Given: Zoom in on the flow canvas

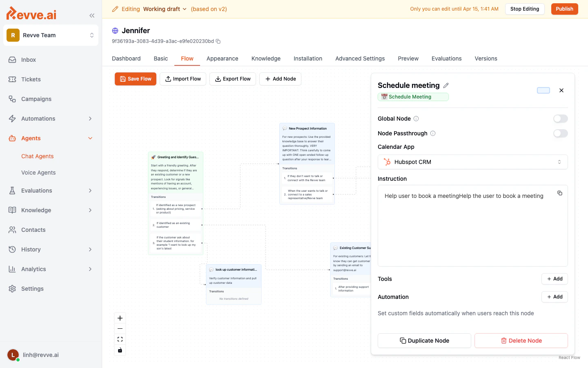Looking at the screenshot, I should 120,318.
